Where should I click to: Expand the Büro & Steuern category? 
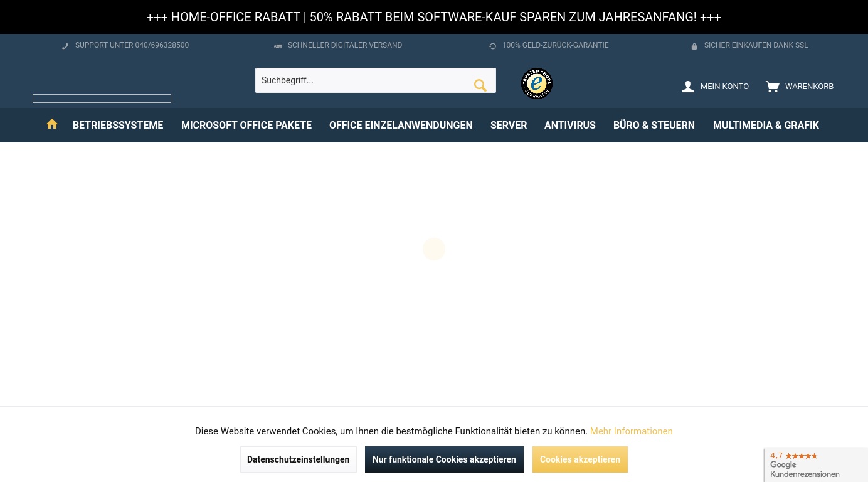point(654,126)
